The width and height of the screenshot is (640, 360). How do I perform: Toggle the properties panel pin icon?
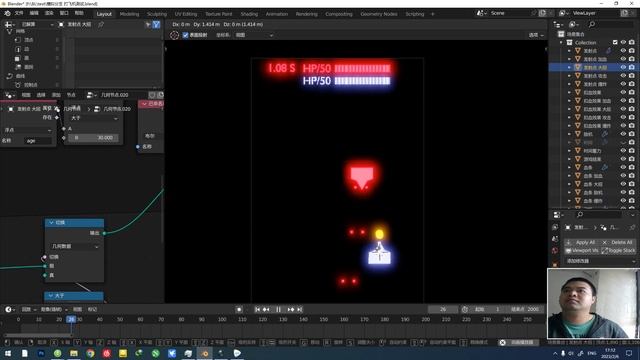[x=632, y=227]
